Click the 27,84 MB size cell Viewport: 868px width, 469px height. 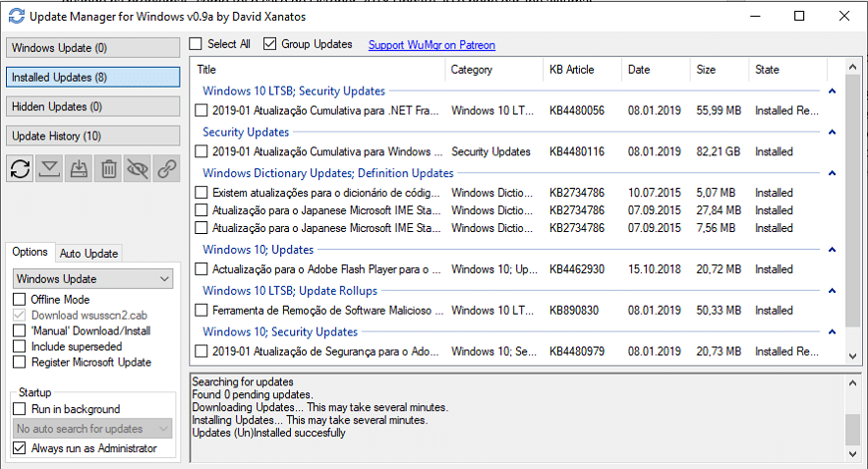coord(719,210)
